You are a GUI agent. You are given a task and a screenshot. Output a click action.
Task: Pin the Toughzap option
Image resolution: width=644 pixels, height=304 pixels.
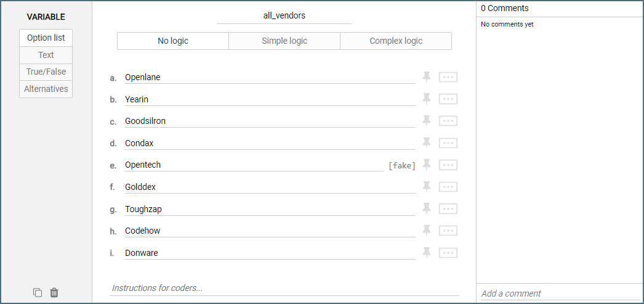tap(426, 208)
